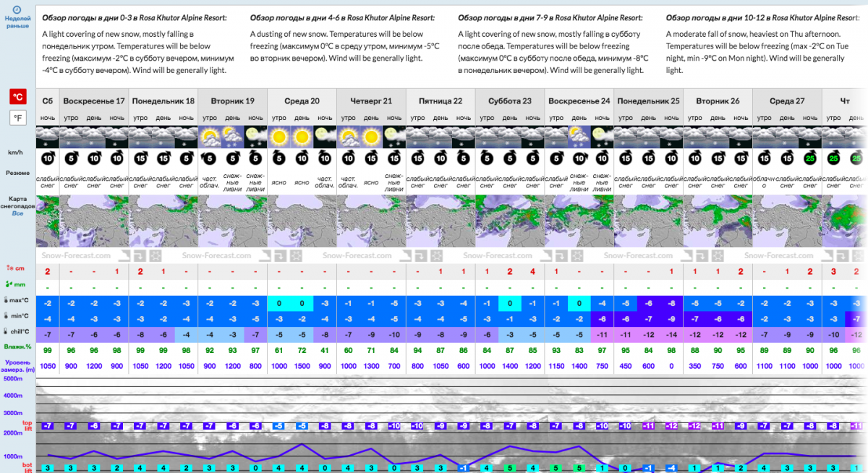Viewport: 868px width, 473px height.
Task: Click Четверг 21 утро partly cloudy icon
Action: [x=349, y=136]
